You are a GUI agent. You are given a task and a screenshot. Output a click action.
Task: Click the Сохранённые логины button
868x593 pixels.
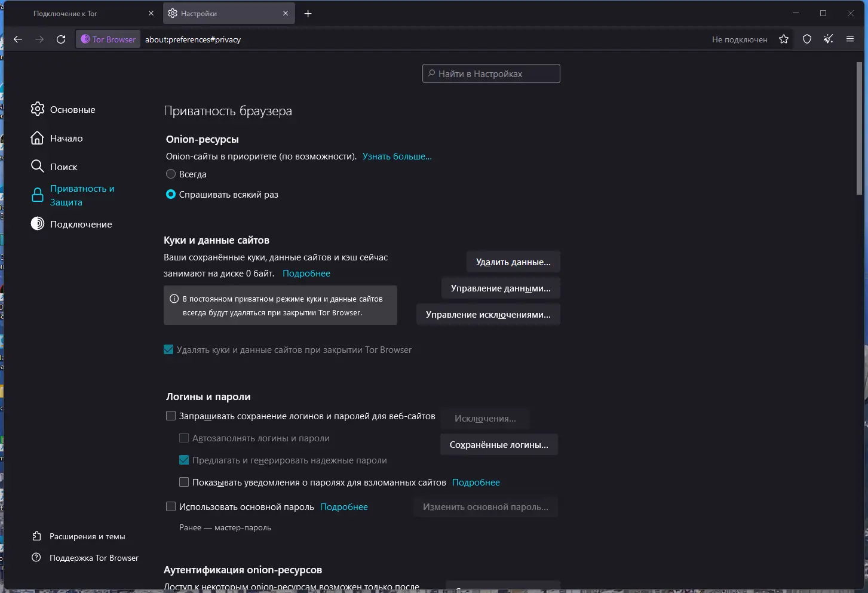pyautogui.click(x=499, y=444)
